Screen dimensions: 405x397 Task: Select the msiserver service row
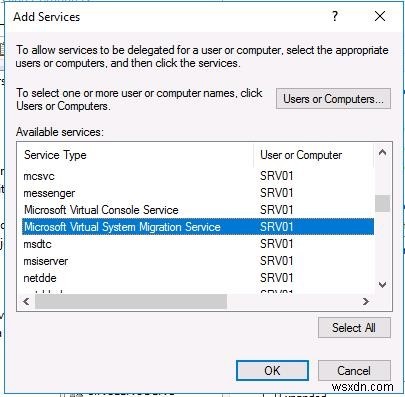(198, 261)
